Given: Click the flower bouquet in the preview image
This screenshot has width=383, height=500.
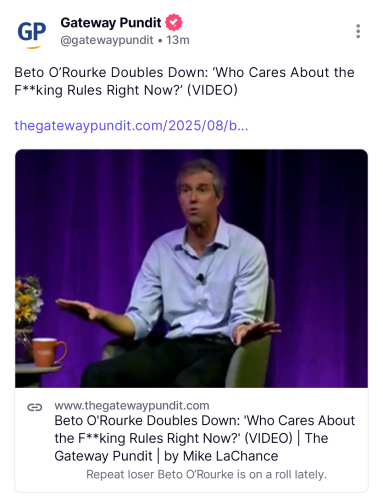Looking at the screenshot, I should pos(29,300).
